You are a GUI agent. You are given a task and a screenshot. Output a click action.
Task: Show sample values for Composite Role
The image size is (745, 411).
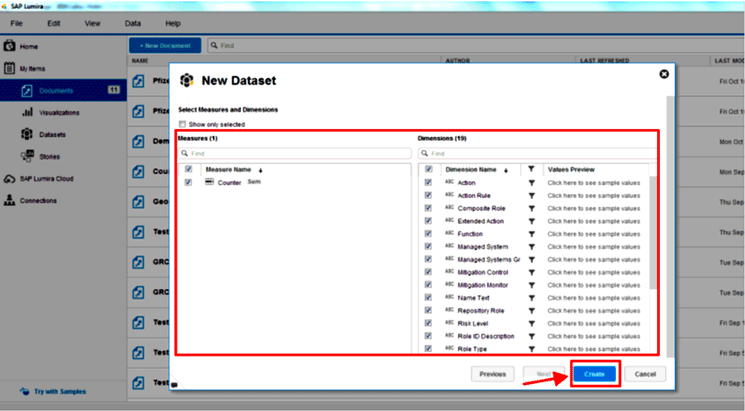coord(593,209)
